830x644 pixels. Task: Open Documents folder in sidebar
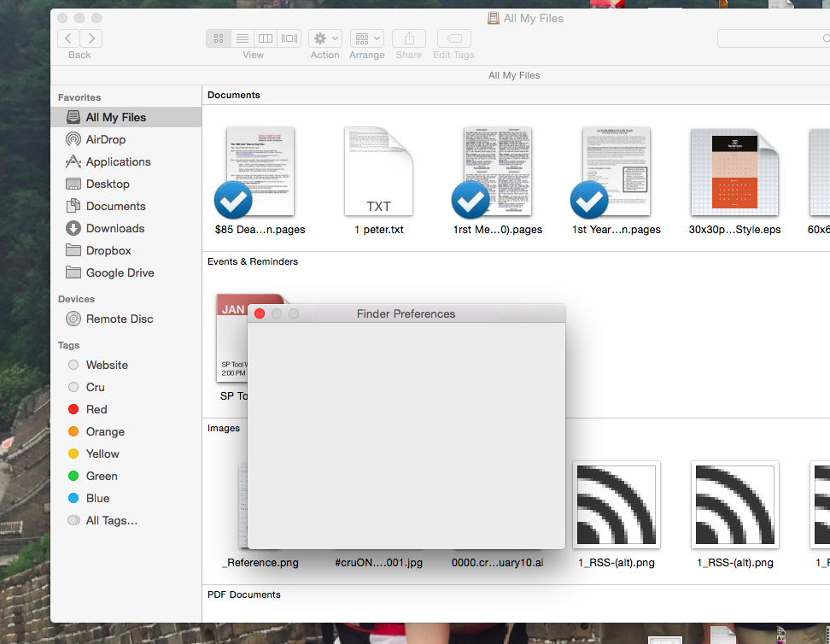126,206
